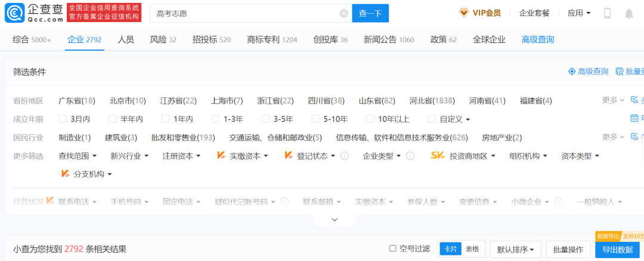Tick the 1-3年 established checkbox
This screenshot has height=261, width=644.
tap(215, 119)
